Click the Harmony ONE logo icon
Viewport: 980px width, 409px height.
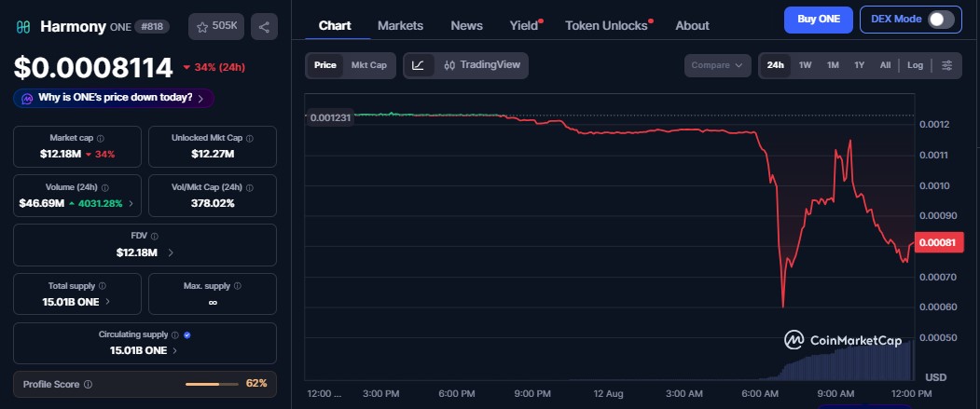(x=23, y=27)
